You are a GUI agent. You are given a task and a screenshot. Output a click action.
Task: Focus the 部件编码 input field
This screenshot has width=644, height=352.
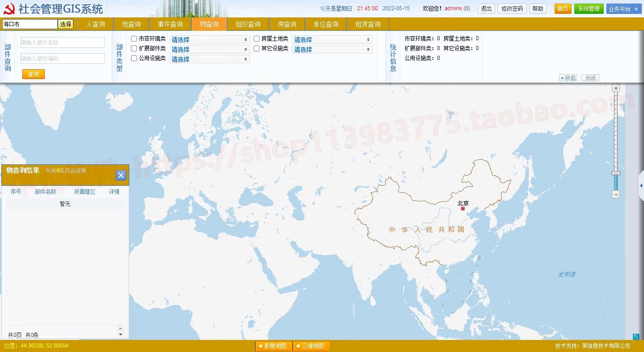(x=63, y=59)
